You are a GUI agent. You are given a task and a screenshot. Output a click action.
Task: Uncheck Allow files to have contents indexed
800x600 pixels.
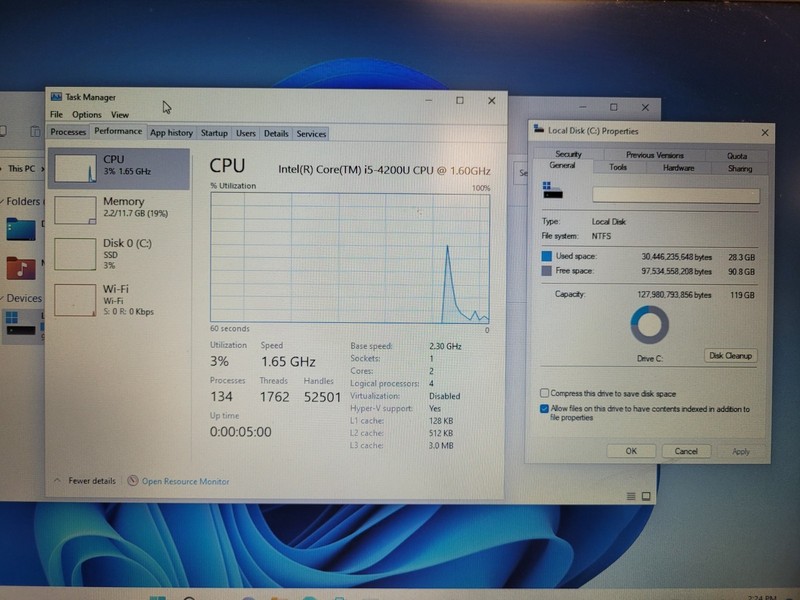click(x=544, y=409)
